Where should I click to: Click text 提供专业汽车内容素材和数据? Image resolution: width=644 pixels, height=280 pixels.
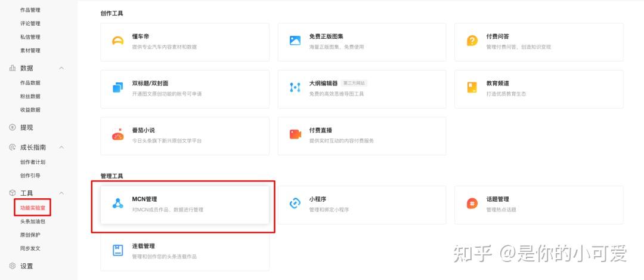[165, 47]
